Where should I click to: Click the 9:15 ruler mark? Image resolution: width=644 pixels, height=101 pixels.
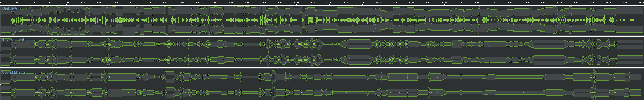point(609,3)
